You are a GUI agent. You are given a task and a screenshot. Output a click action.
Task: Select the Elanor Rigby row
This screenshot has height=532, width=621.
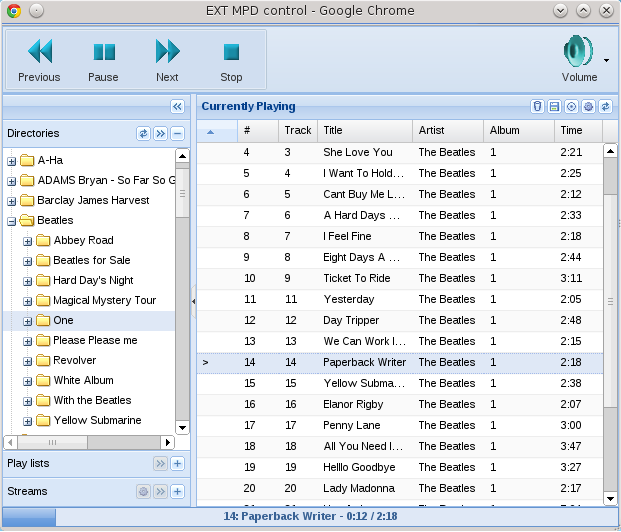click(400, 404)
